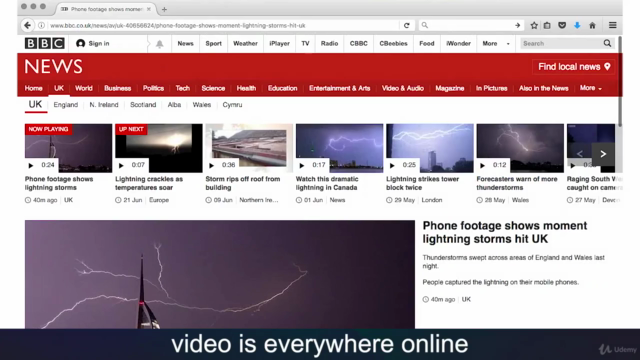The width and height of the screenshot is (640, 360).
Task: Open Food in BBC top navigation
Action: [x=427, y=43]
